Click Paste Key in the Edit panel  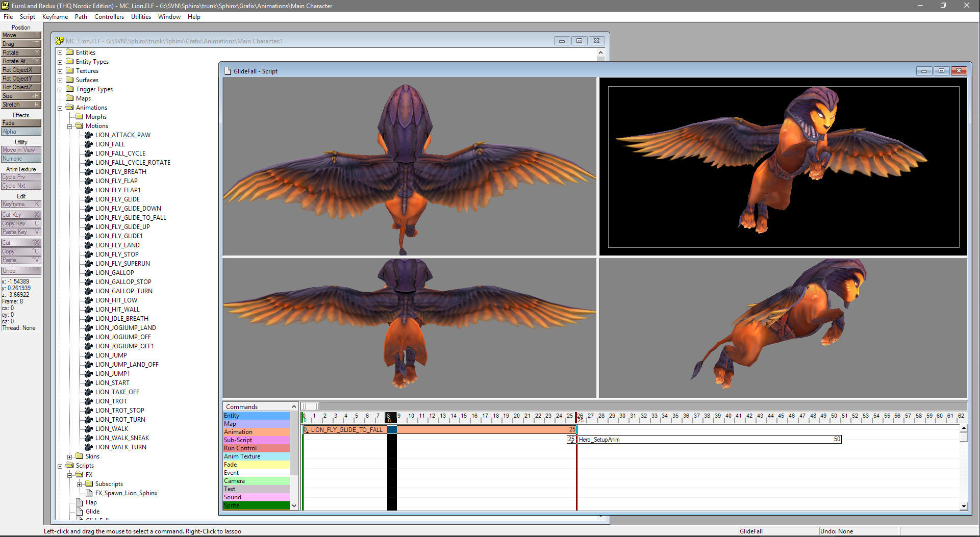20,232
